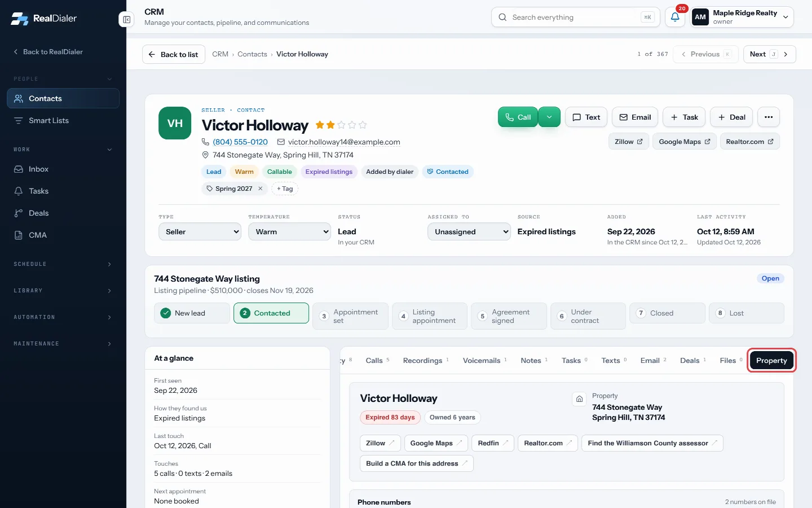Screen dimensions: 812x508
Task: Remove the Spring 2027 tag
Action: click(261, 189)
